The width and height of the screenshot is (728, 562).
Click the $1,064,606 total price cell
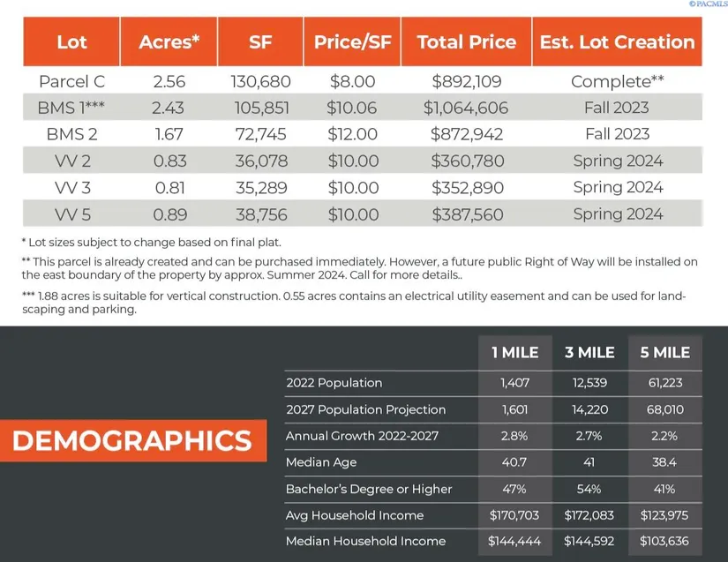(x=466, y=108)
